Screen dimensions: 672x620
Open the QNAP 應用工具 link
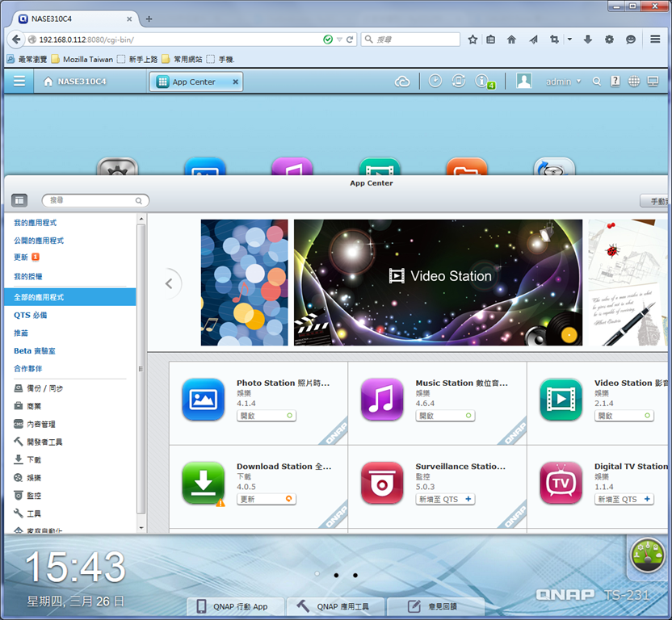click(x=336, y=607)
